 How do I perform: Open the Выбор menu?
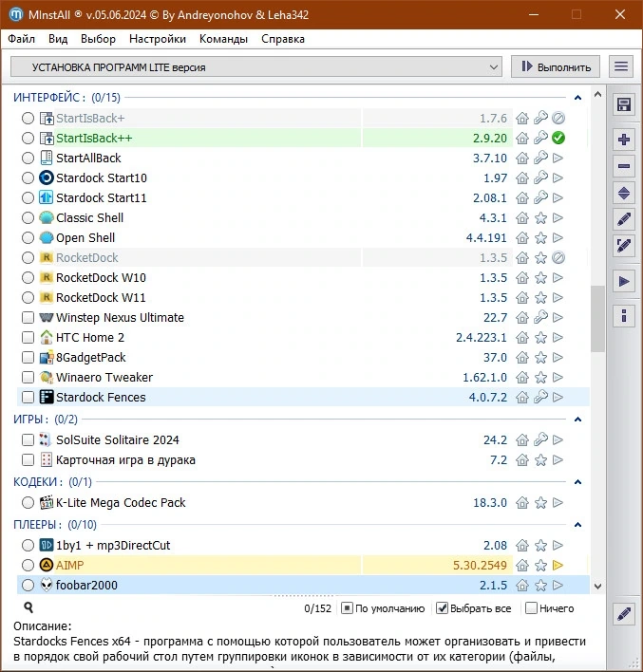tap(98, 39)
